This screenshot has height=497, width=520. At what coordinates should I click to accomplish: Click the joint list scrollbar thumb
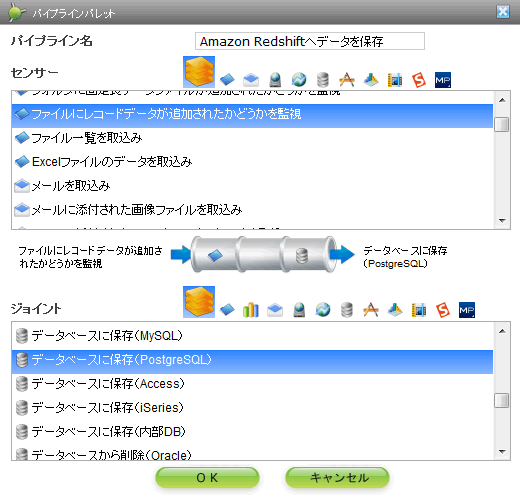click(502, 400)
